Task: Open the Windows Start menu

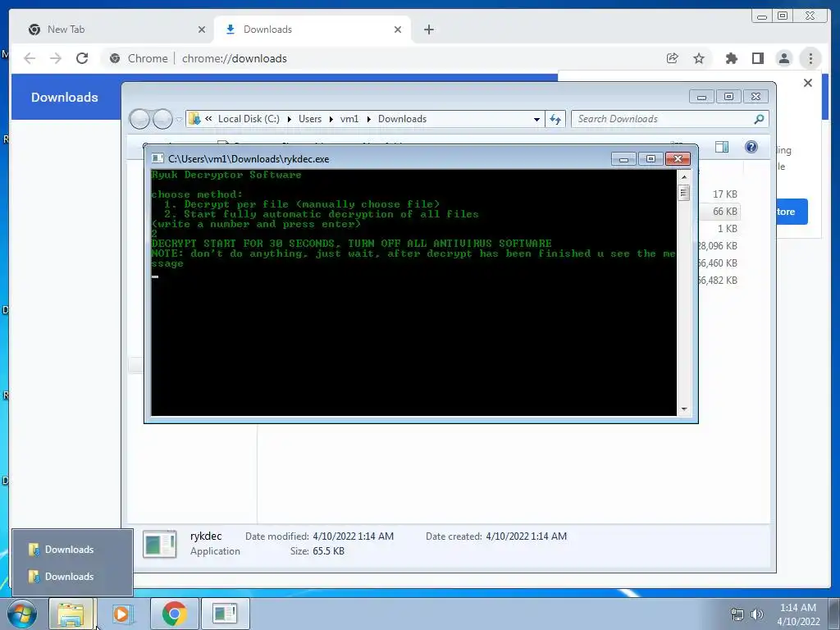Action: point(21,614)
